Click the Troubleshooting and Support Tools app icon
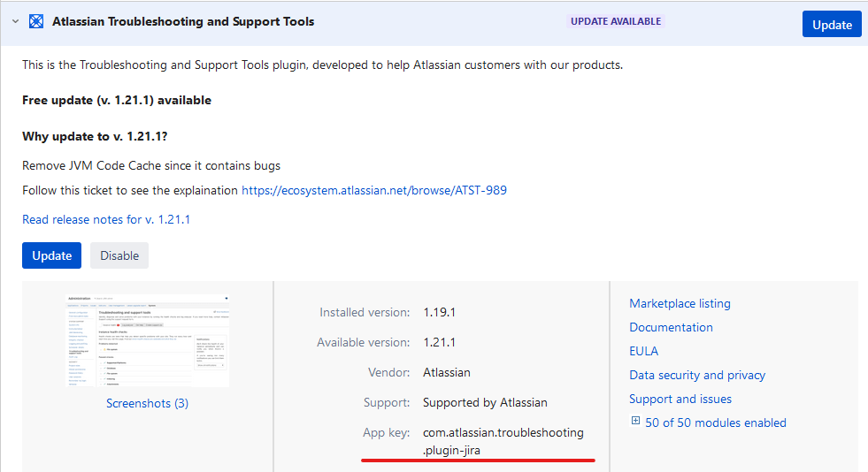Viewport: 868px width, 472px height. 36,21
